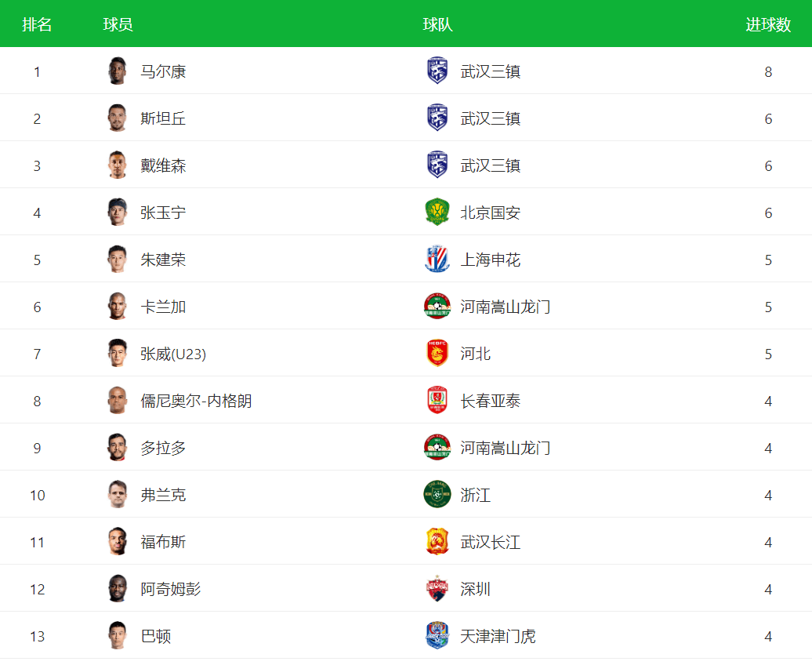Click the Changchun Yatai team badge
812x665 pixels.
[437, 400]
